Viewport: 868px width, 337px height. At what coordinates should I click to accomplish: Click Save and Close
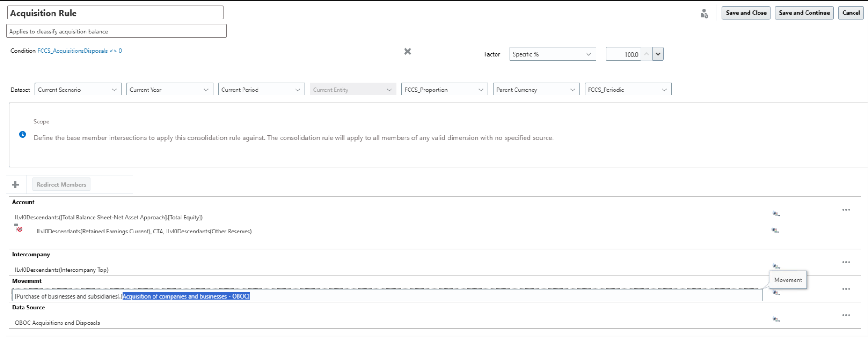tap(746, 13)
